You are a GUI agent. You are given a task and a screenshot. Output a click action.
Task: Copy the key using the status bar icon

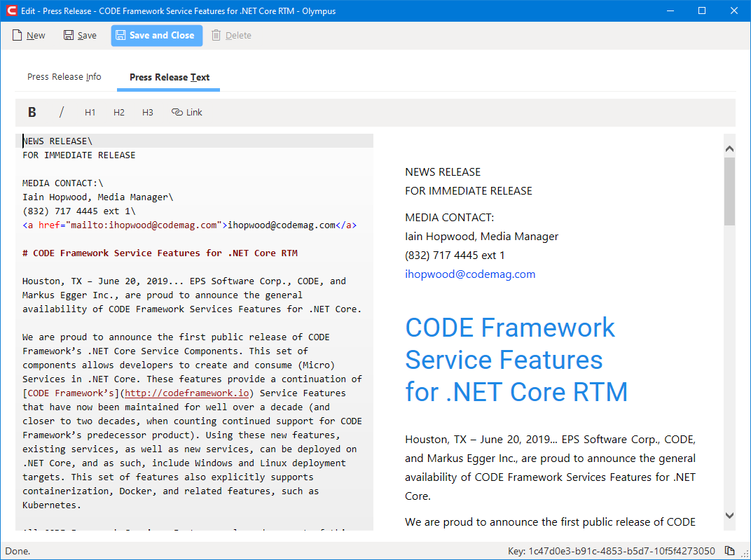point(729,551)
